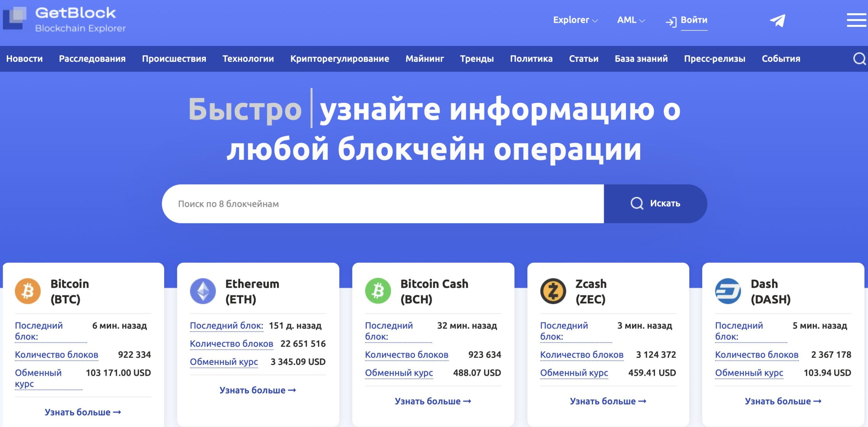Focus the Поиск по 8 блокчейнам field
The height and width of the screenshot is (427, 868).
382,204
